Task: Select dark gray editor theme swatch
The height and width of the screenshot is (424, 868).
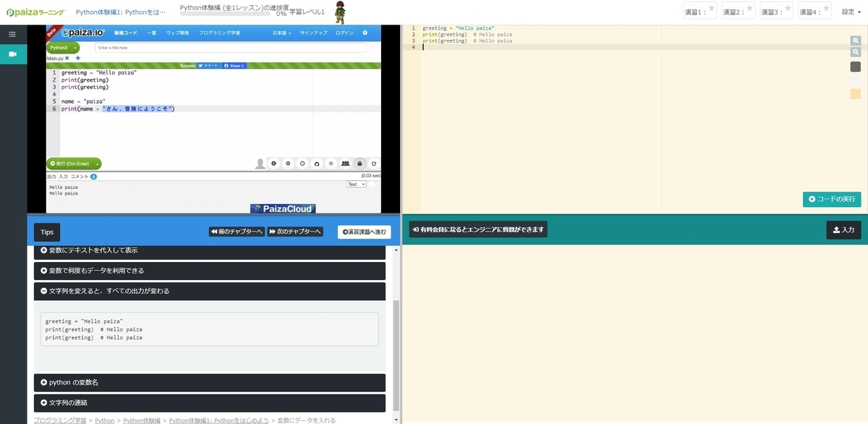Action: [x=855, y=67]
